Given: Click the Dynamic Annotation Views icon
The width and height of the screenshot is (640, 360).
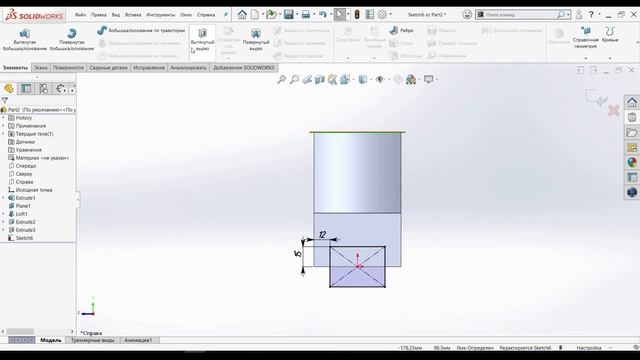Looking at the screenshot, I should pyautogui.click(x=332, y=79).
